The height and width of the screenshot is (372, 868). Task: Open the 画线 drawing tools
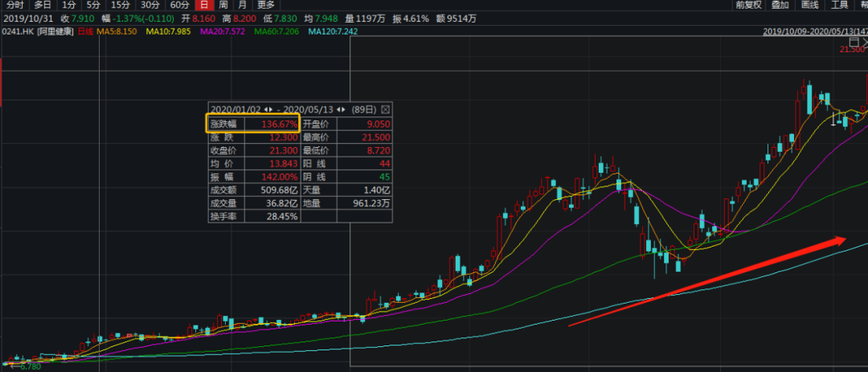(809, 5)
